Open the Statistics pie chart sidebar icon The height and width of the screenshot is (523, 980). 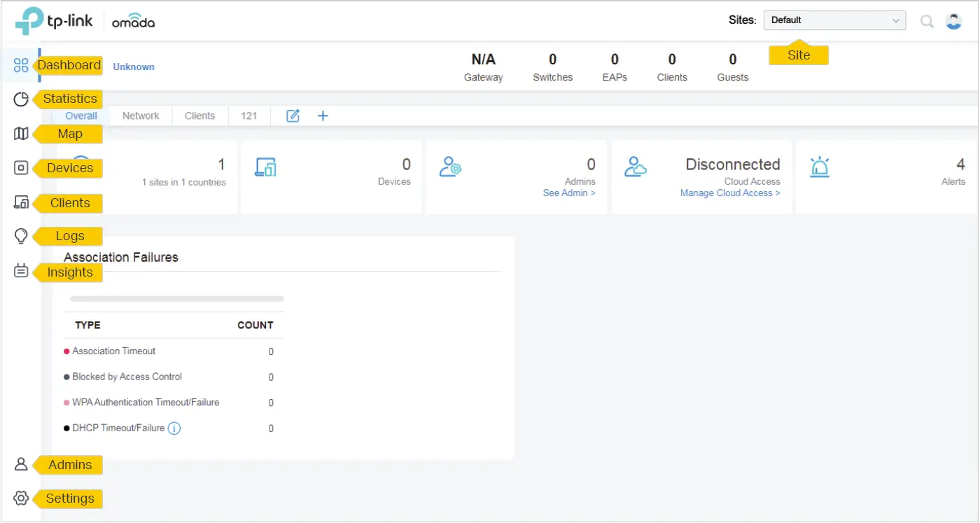pos(21,99)
